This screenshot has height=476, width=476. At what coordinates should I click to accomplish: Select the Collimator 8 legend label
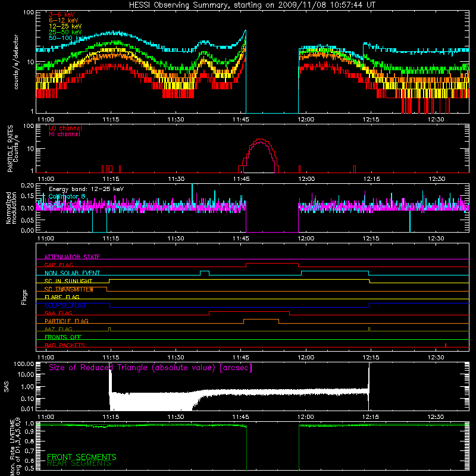click(67, 196)
